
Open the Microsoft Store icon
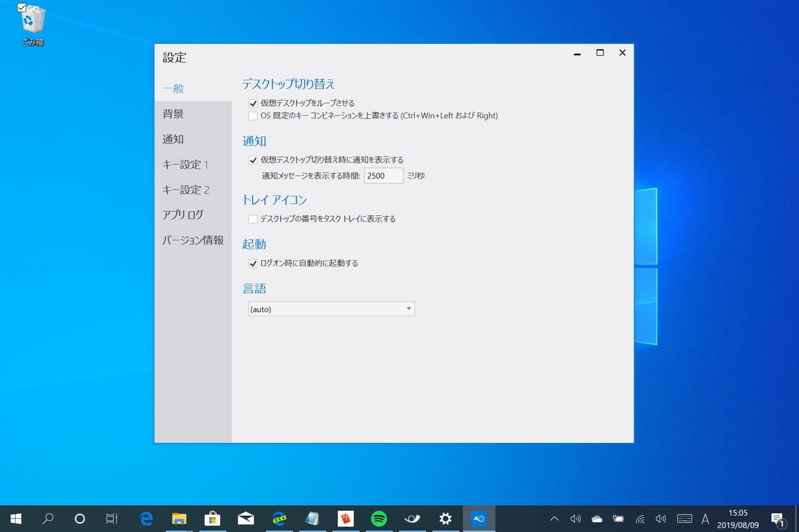pos(212,518)
